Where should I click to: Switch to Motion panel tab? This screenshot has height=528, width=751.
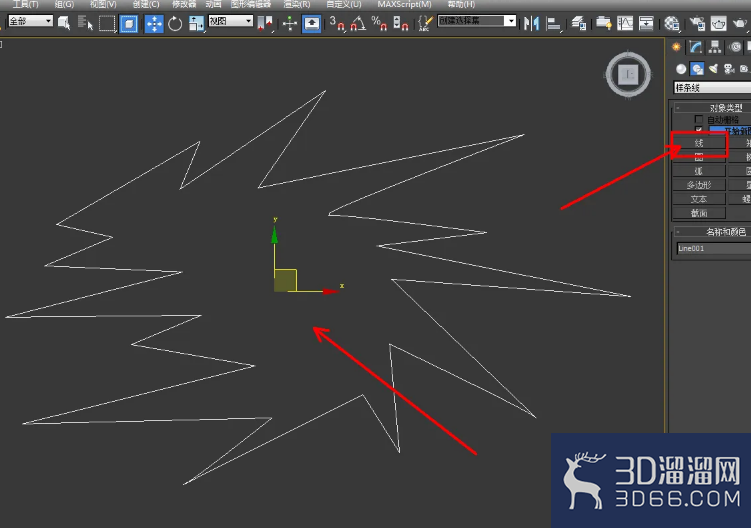pyautogui.click(x=735, y=47)
